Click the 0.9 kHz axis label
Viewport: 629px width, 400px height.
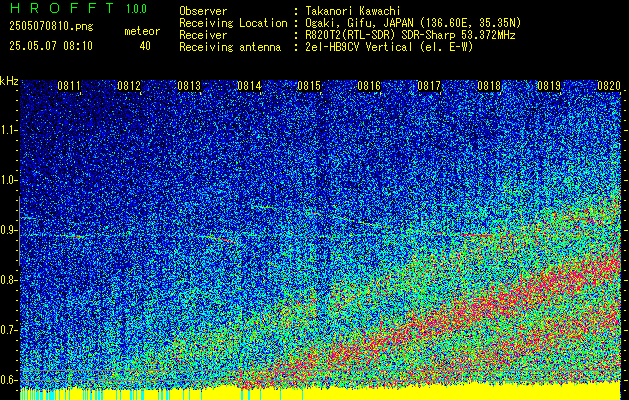click(x=8, y=230)
